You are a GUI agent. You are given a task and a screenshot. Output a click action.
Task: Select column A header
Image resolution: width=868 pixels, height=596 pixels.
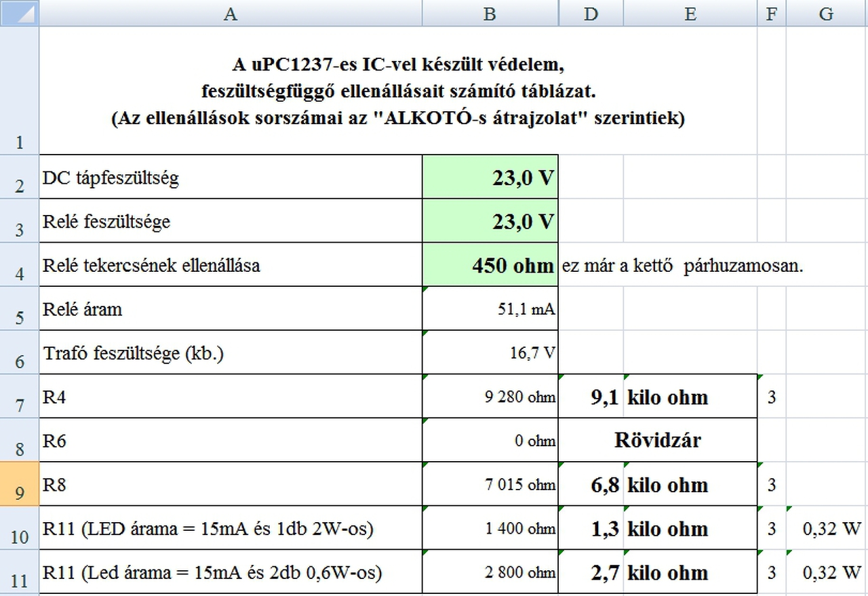coord(231,14)
